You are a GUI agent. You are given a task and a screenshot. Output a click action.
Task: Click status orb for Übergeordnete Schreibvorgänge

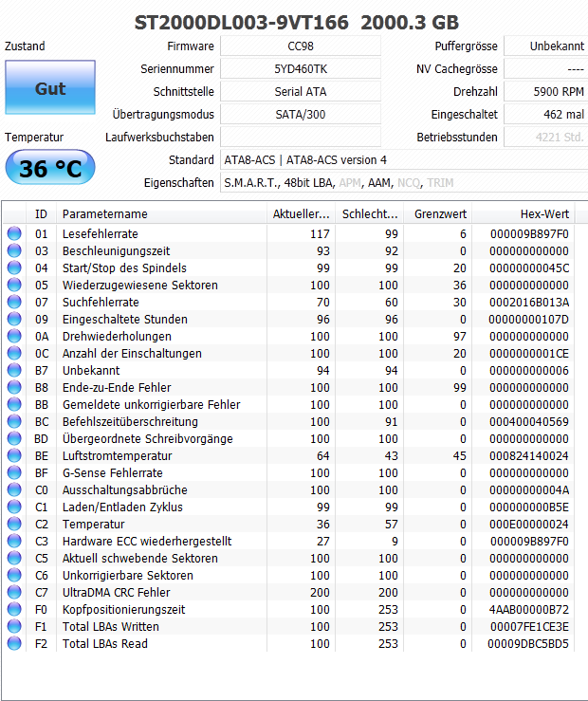pos(14,438)
